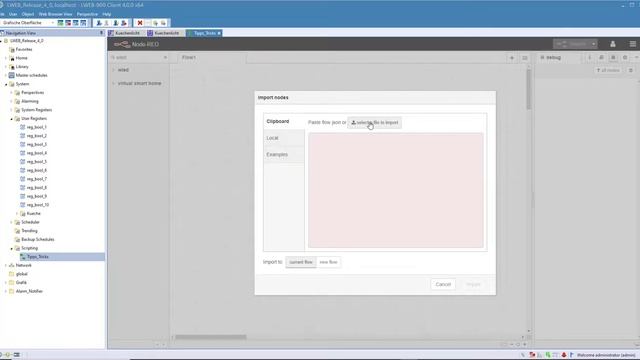
Task: Open the flow list icon next to plus
Action: click(x=524, y=58)
